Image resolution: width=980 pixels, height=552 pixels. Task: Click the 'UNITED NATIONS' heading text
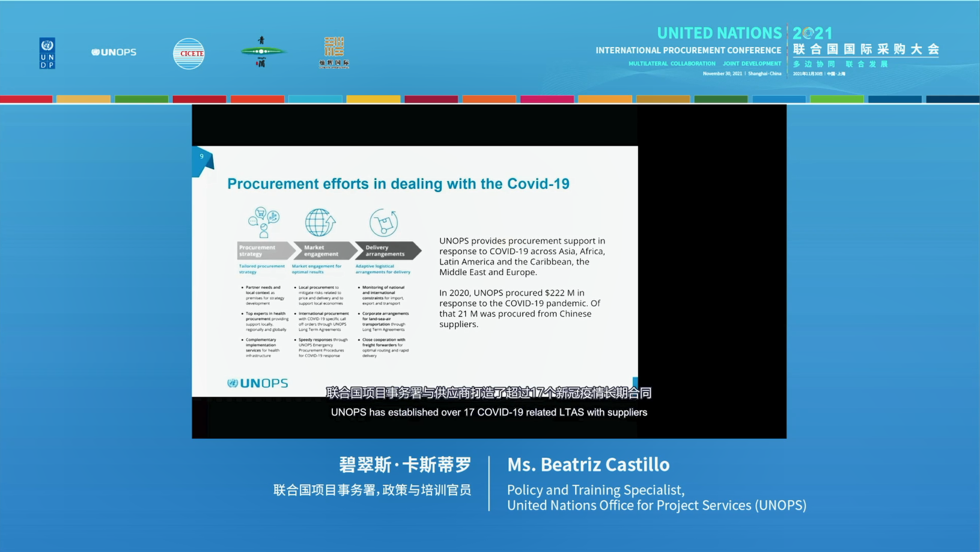(719, 33)
